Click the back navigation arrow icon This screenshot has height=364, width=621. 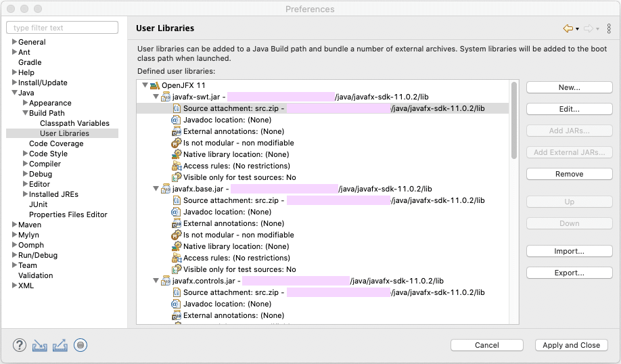click(x=568, y=28)
